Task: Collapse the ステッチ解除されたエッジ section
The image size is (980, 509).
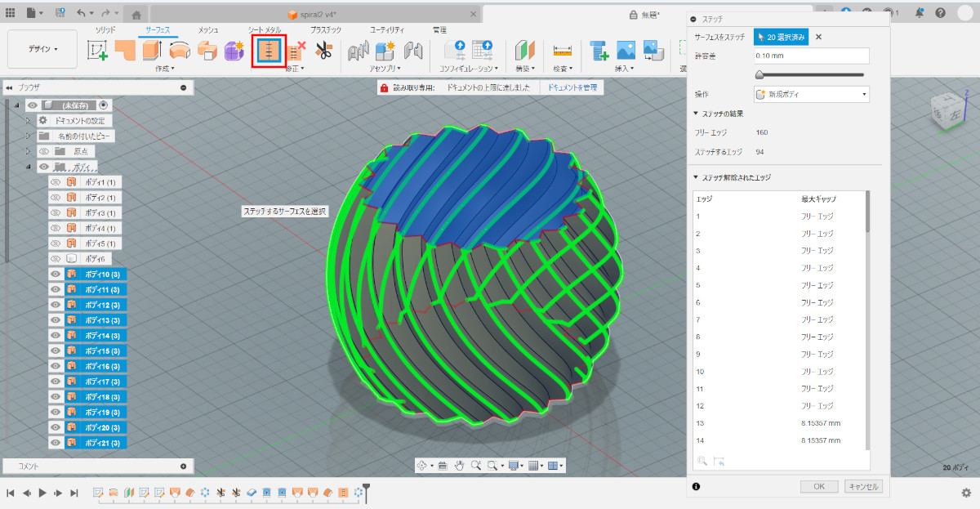Action: click(x=696, y=177)
